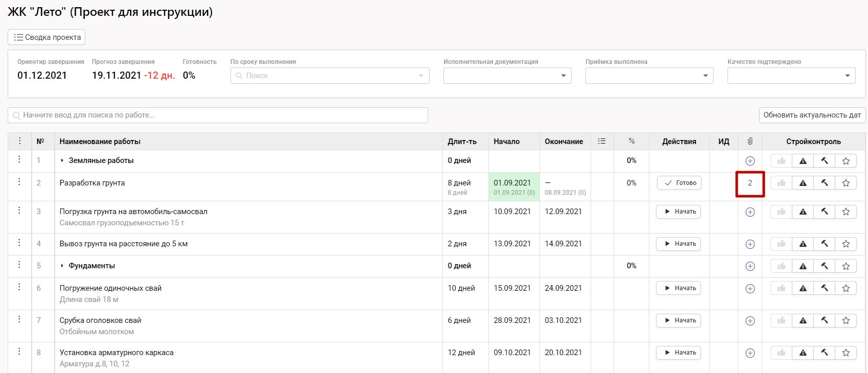Image resolution: width=868 pixels, height=373 pixels.
Task: Open table header three-dot options menu
Action: (19, 141)
